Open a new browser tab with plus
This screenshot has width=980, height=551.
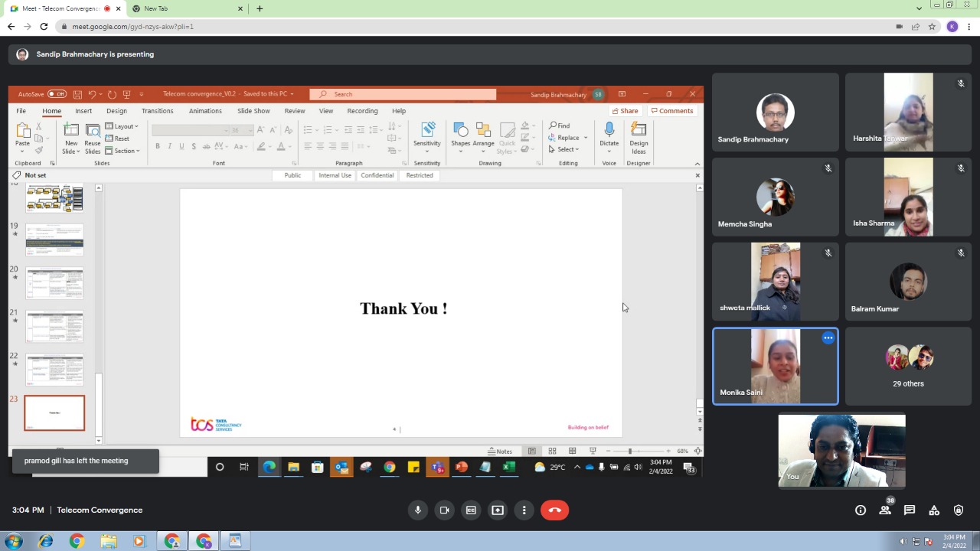(x=260, y=8)
